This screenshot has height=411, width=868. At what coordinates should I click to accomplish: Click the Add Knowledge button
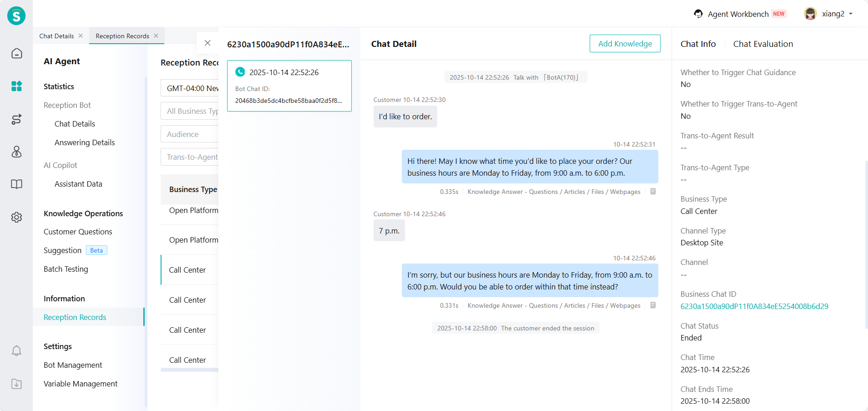click(x=625, y=44)
